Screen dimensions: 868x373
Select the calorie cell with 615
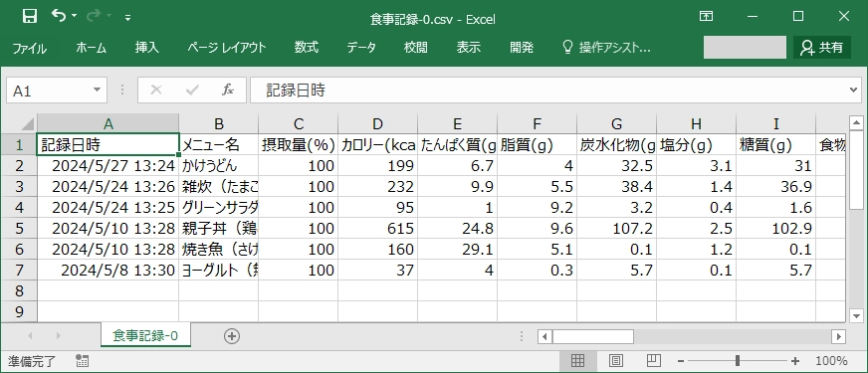click(377, 228)
